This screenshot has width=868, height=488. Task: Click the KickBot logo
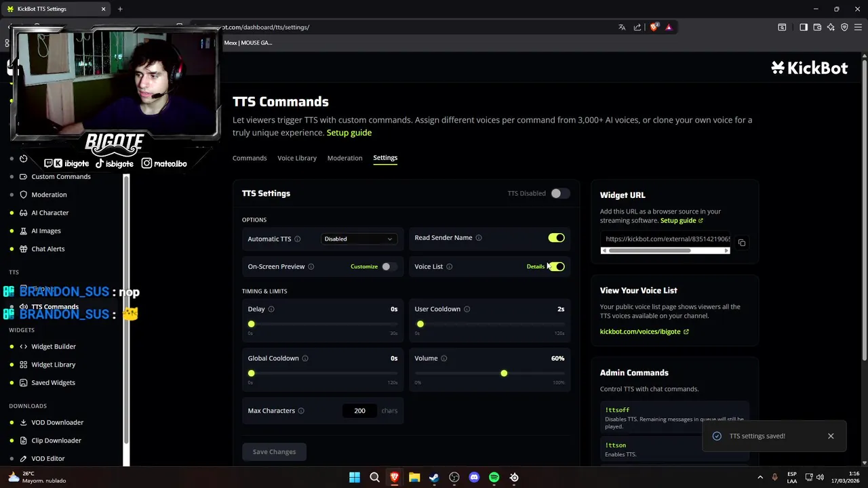point(810,68)
